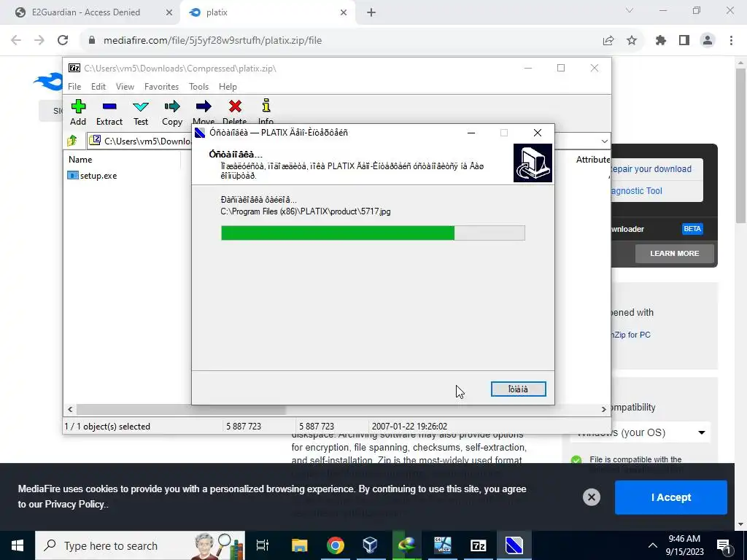Click the I Accept cookies button
The height and width of the screenshot is (560, 747).
671,497
